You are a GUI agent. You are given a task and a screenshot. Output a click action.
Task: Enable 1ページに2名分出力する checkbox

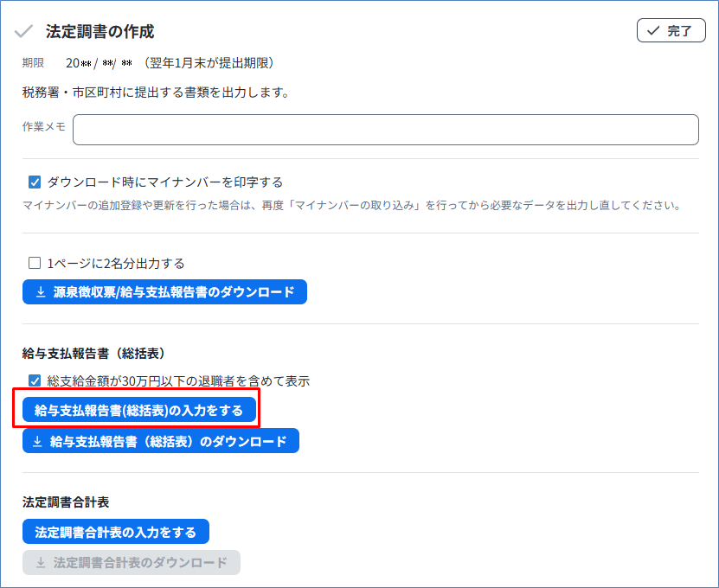pos(35,263)
